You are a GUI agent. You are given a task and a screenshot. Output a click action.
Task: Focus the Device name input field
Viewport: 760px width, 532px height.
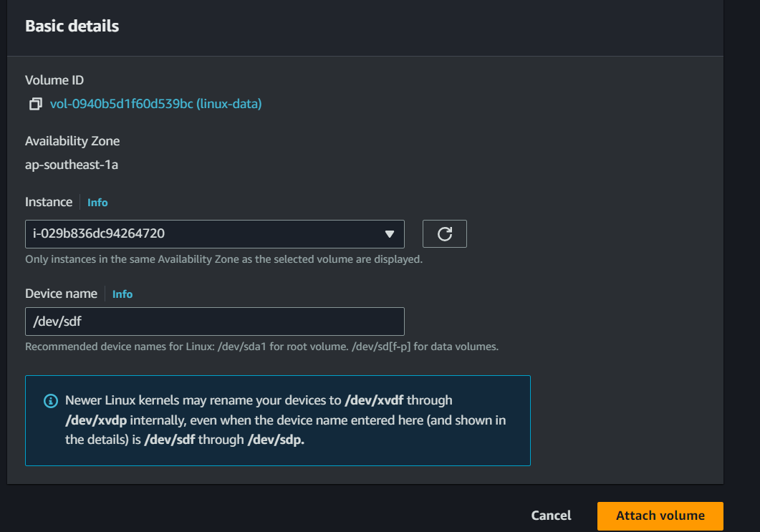click(214, 321)
